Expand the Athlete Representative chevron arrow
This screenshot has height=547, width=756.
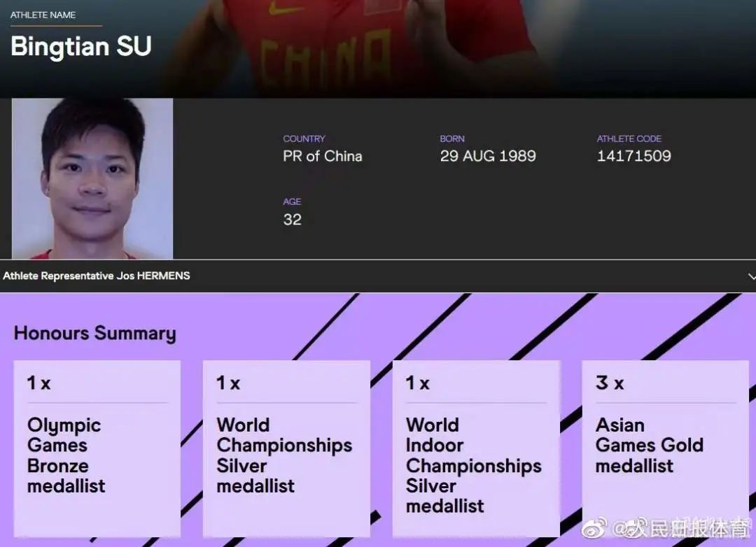(751, 276)
